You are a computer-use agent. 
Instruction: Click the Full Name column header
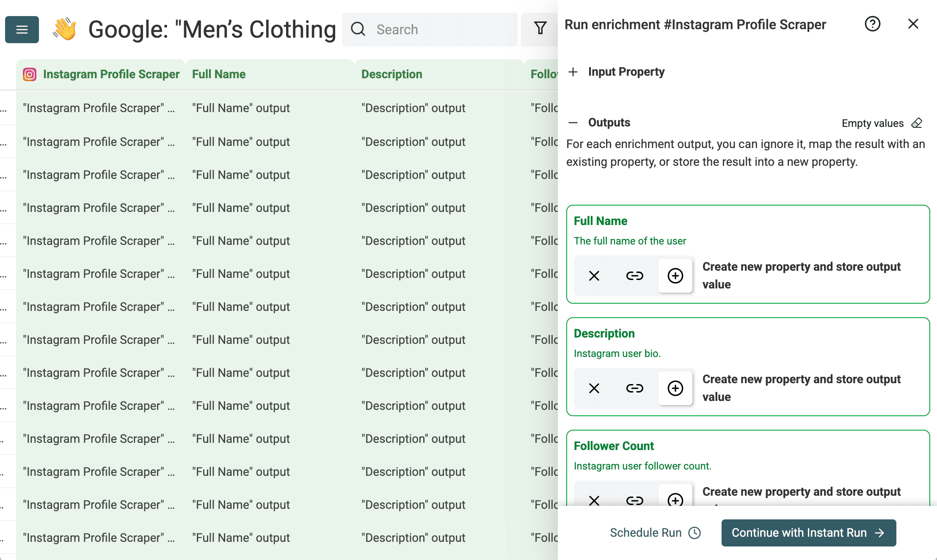[x=219, y=74]
